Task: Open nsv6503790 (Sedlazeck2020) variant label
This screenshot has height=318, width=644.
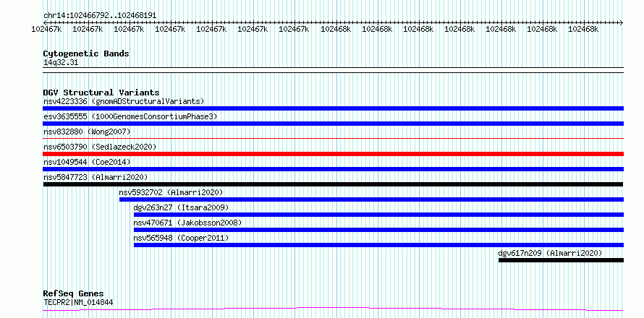Action: click(100, 147)
